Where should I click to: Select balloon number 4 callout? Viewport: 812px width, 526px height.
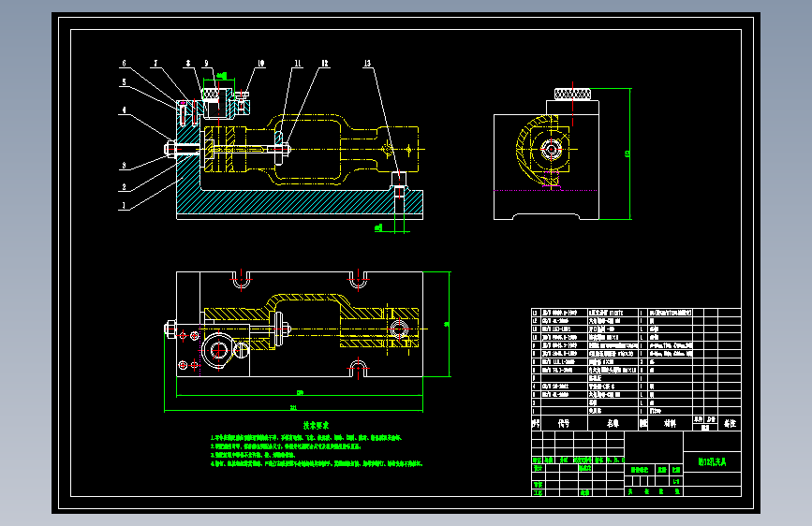(x=124, y=110)
